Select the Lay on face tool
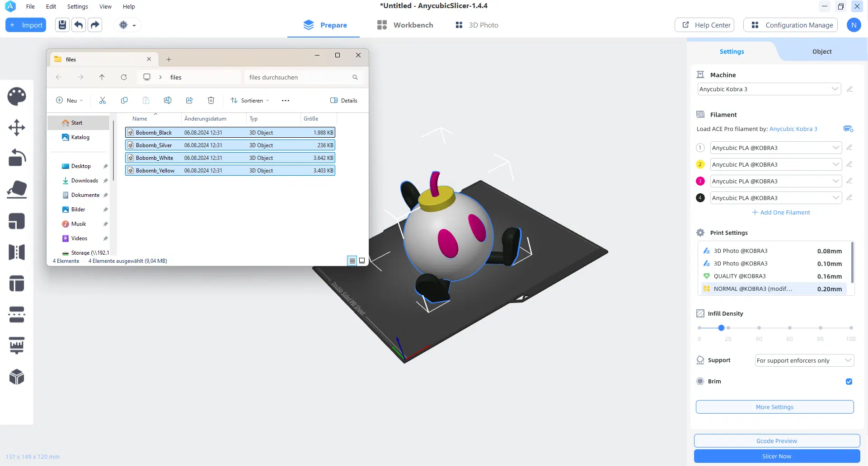 [x=17, y=190]
